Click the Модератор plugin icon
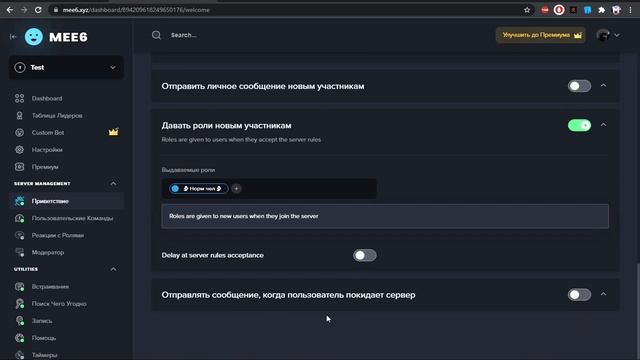The height and width of the screenshot is (360, 640). click(19, 253)
